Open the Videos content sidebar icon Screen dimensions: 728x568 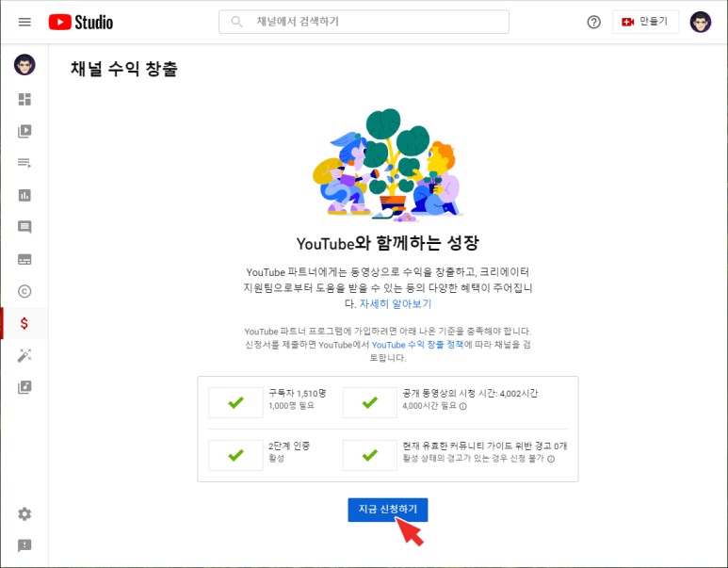(x=24, y=132)
